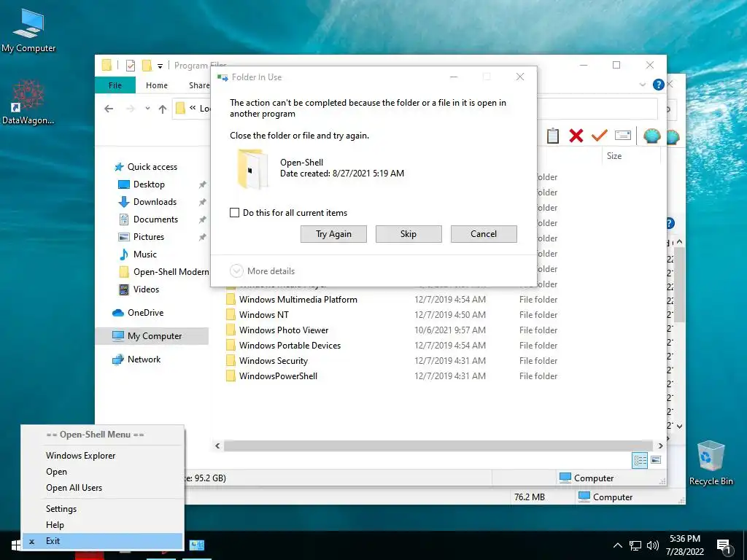Click taskbar app icon right of menu

197,545
